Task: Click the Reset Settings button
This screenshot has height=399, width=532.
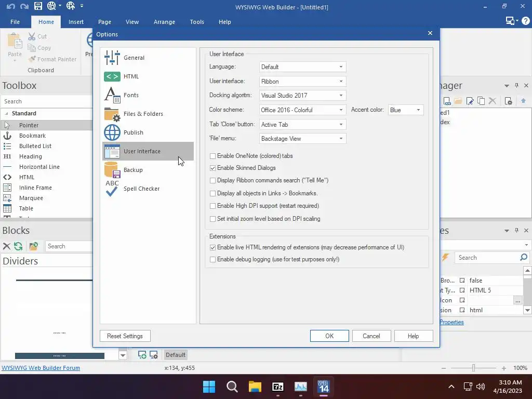Action: point(125,336)
